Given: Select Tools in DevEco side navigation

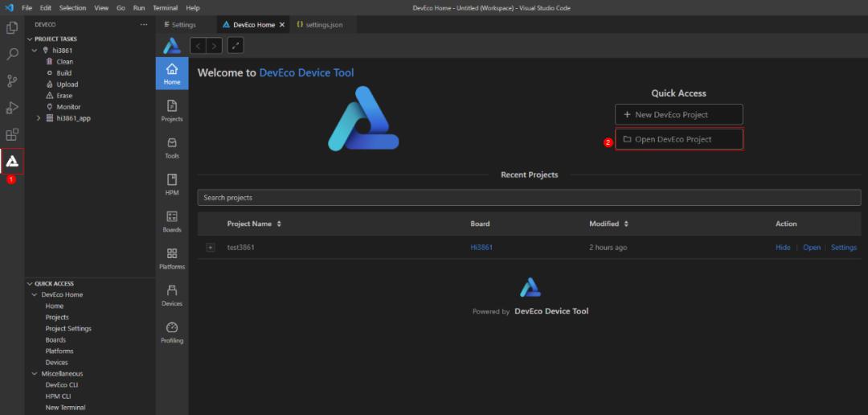Looking at the screenshot, I should [172, 148].
